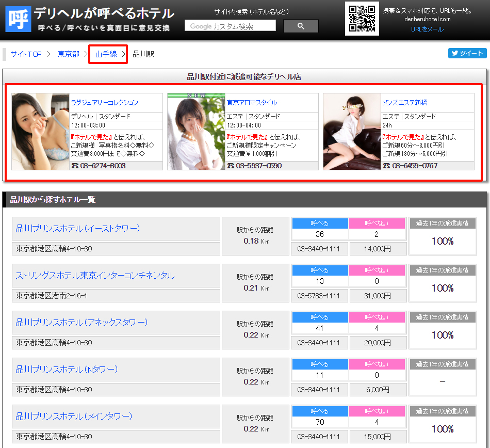Click 呼べない header in ストリングスホテル row
Screen dimensions: 490x448
(377, 270)
